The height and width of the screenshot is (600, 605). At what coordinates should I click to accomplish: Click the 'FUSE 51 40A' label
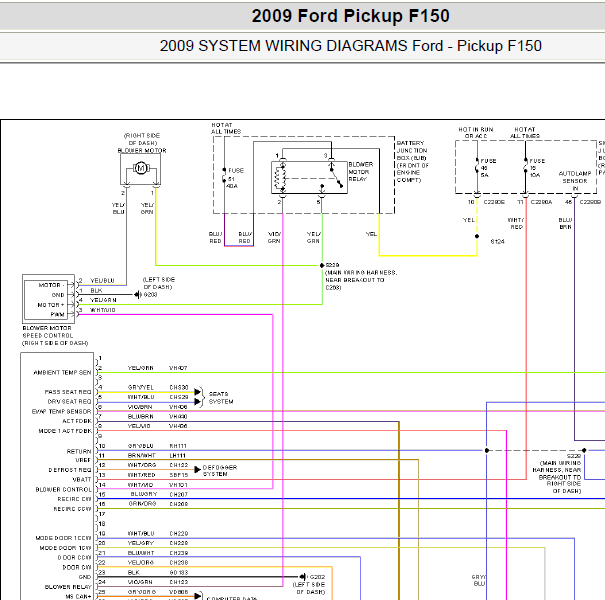point(235,178)
